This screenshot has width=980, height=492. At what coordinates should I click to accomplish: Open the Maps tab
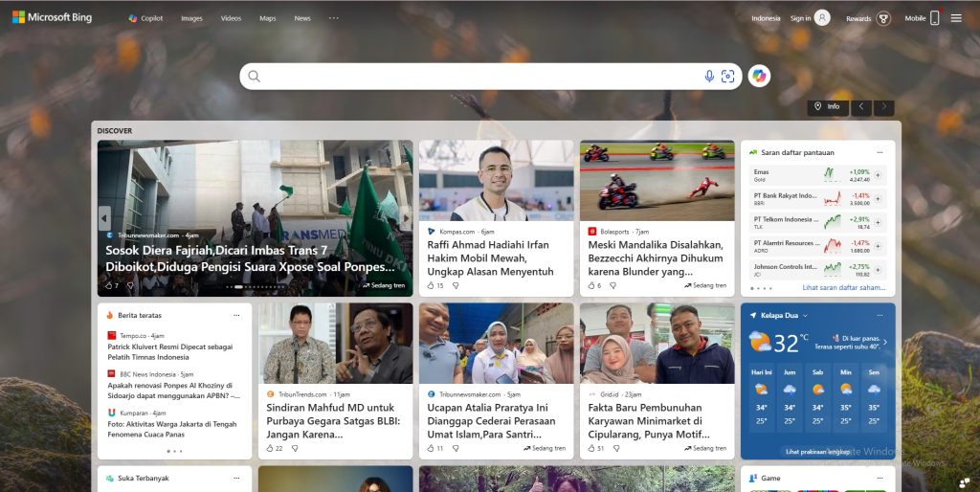(x=267, y=18)
